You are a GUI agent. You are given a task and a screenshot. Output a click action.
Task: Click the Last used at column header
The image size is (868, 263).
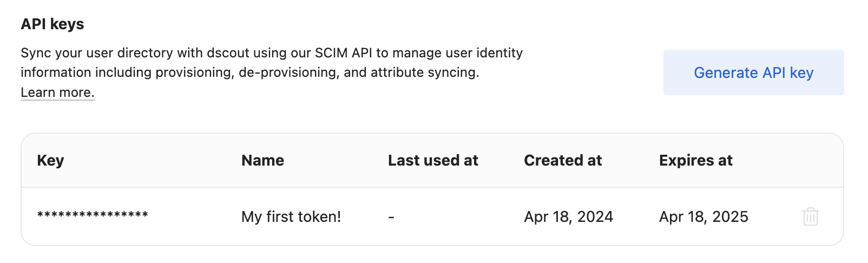click(433, 160)
